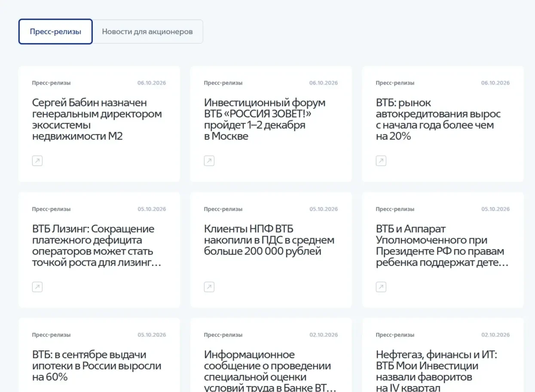The image size is (535, 392).
Task: Open headline about Сергей Бабин appointment
Action: [97, 119]
